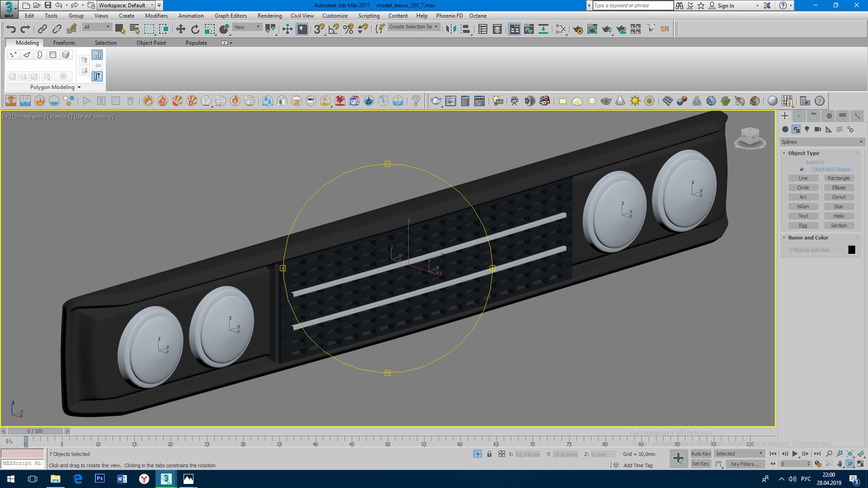Toggle the Start New Shape checkbox
This screenshot has width=868, height=488.
802,169
